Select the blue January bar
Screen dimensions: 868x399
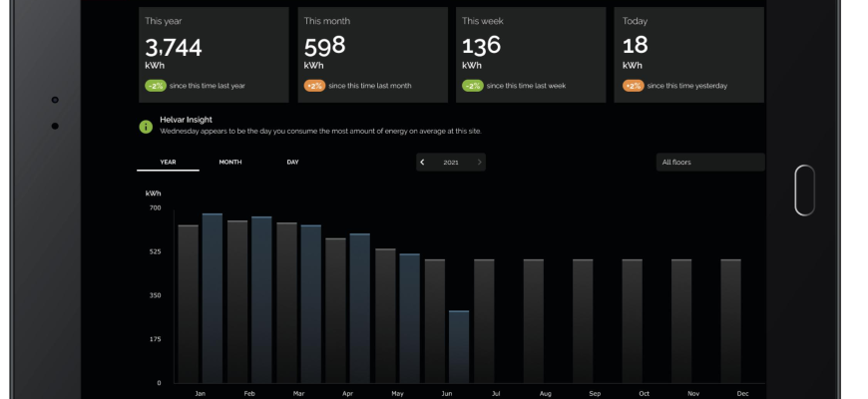[x=213, y=297]
